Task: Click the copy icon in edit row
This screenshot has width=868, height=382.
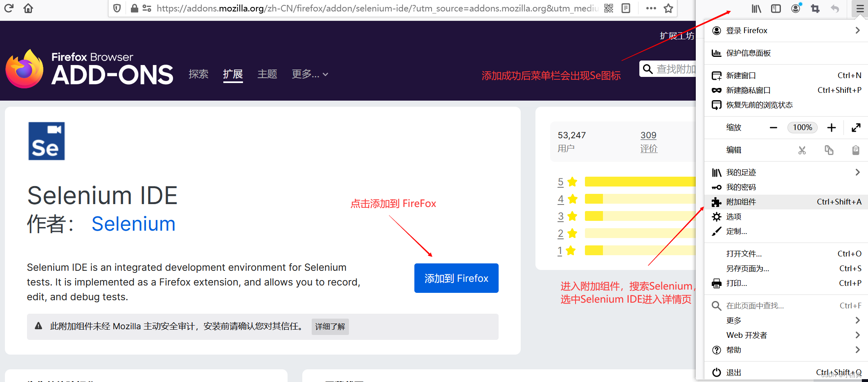Action: [829, 150]
